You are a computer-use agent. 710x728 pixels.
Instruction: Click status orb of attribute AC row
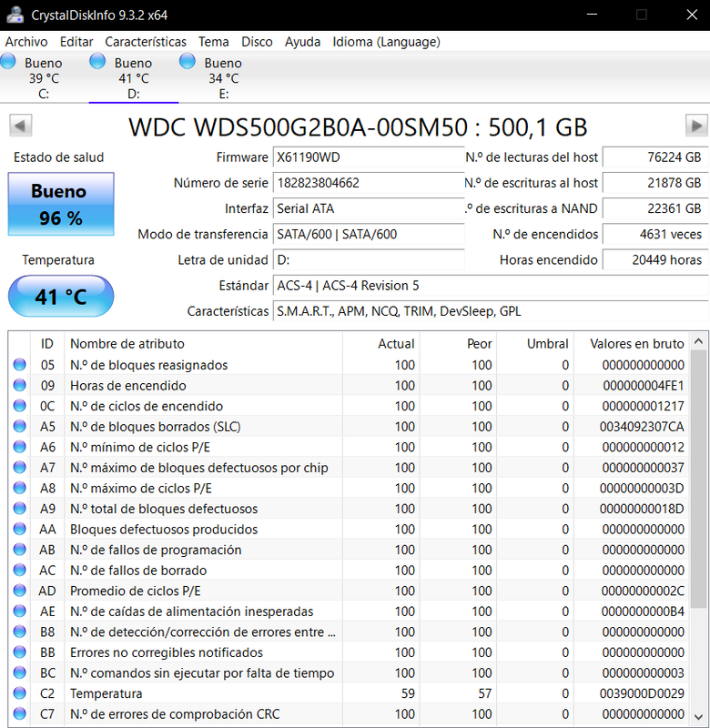[x=19, y=571]
